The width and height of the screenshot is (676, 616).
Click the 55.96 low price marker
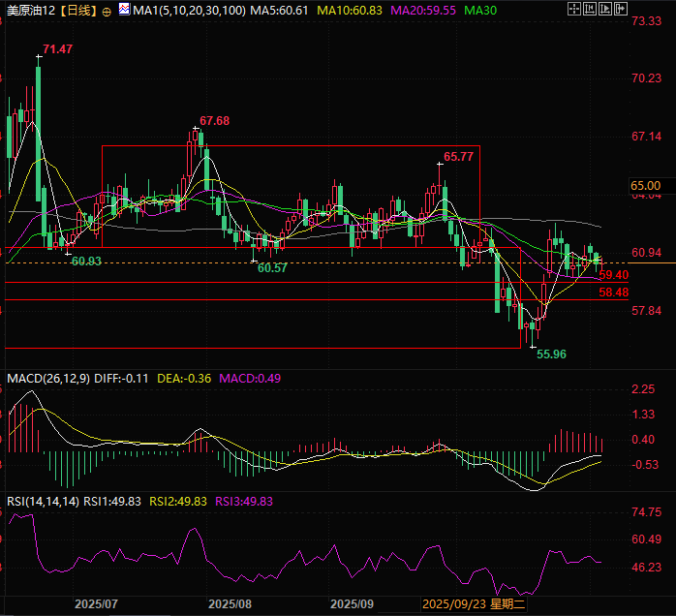pos(551,354)
